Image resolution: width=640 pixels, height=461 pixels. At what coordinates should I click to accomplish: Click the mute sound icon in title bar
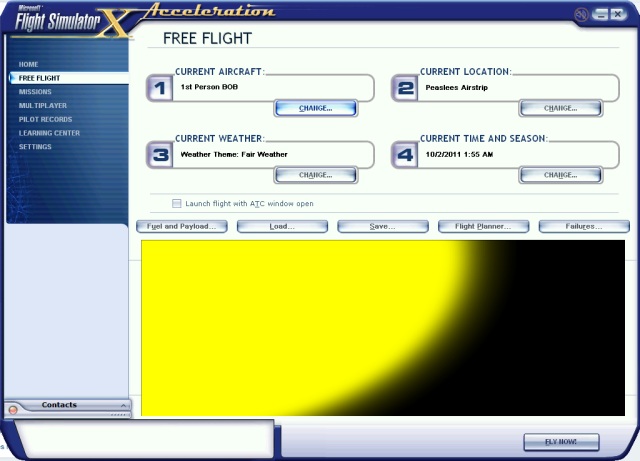pyautogui.click(x=581, y=15)
